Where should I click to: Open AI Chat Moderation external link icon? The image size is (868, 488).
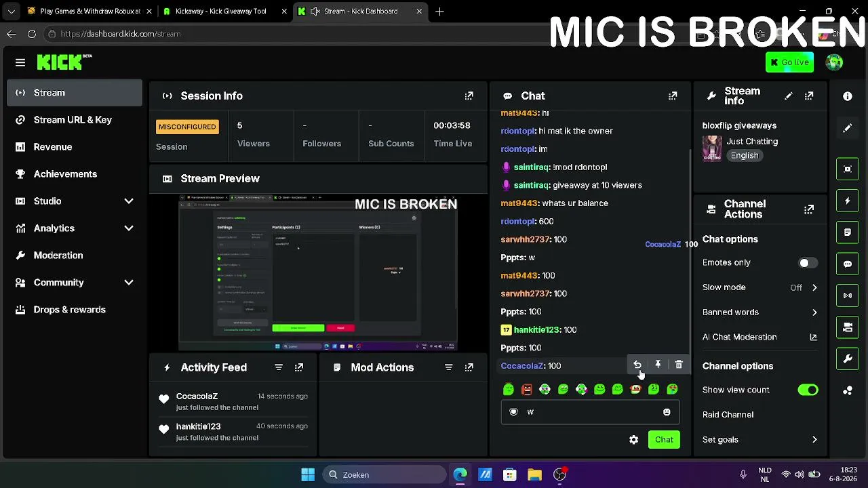click(814, 338)
